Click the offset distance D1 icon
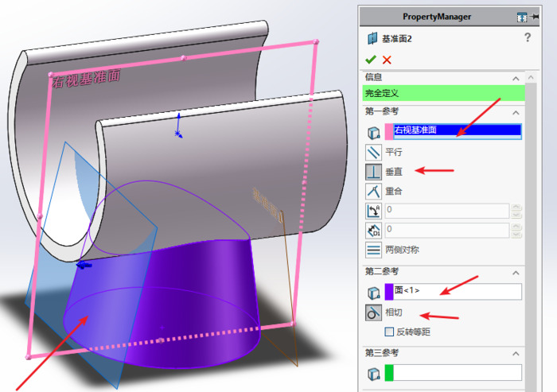Screen dimensions: 557x392 click(373, 231)
